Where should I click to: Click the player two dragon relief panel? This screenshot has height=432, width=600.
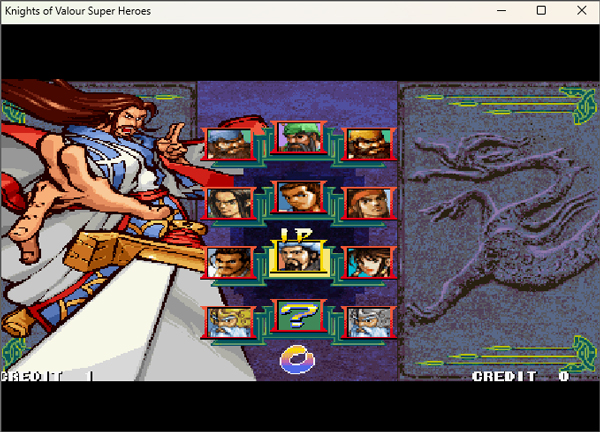pyautogui.click(x=499, y=230)
